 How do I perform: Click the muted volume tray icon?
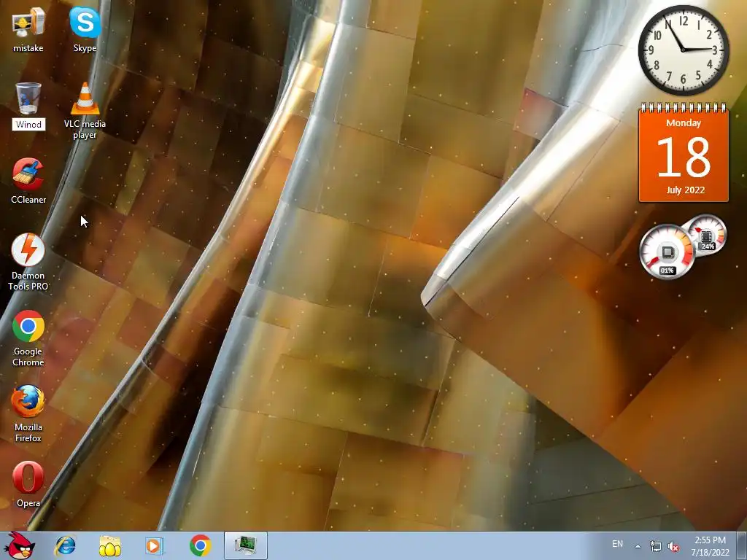[673, 546]
